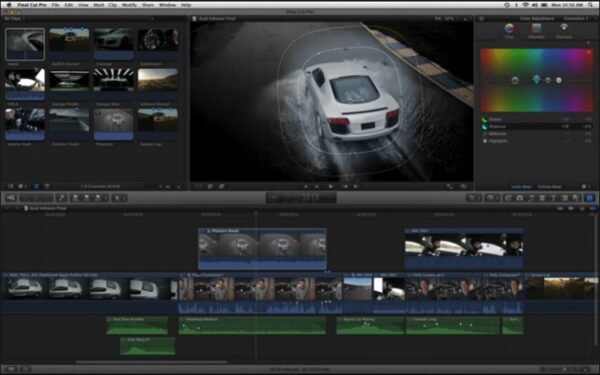Click the Transform tool icon below viewer
600x375 pixels.
pyautogui.click(x=199, y=186)
